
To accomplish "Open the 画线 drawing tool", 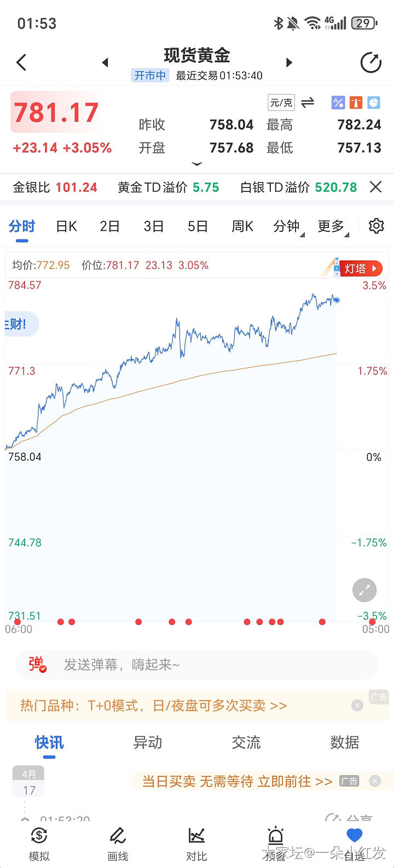I will pyautogui.click(x=118, y=843).
